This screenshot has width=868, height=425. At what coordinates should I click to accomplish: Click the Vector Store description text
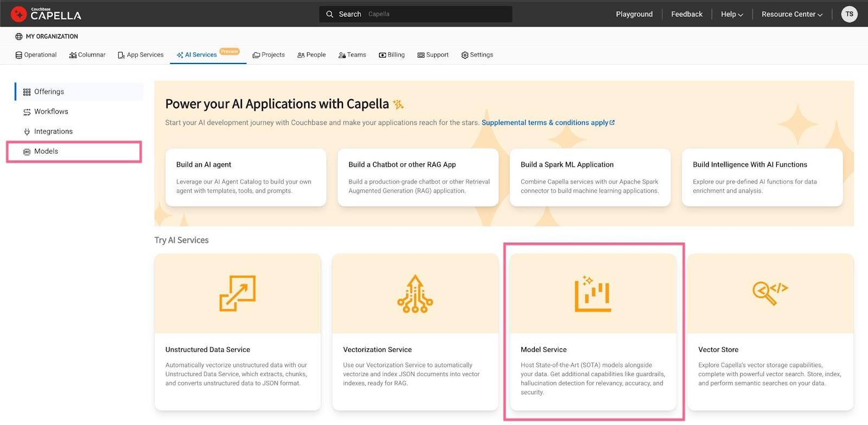tap(770, 374)
